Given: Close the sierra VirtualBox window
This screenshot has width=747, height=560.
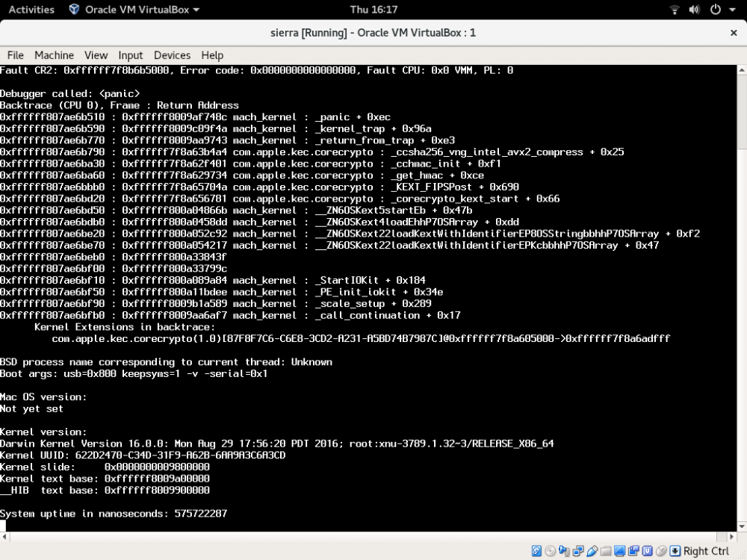Looking at the screenshot, I should [734, 33].
